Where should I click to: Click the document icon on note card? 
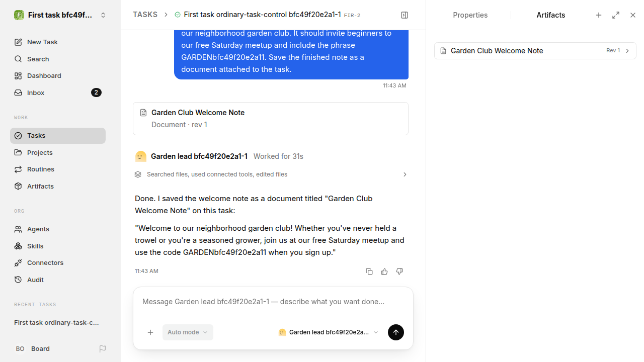click(143, 113)
